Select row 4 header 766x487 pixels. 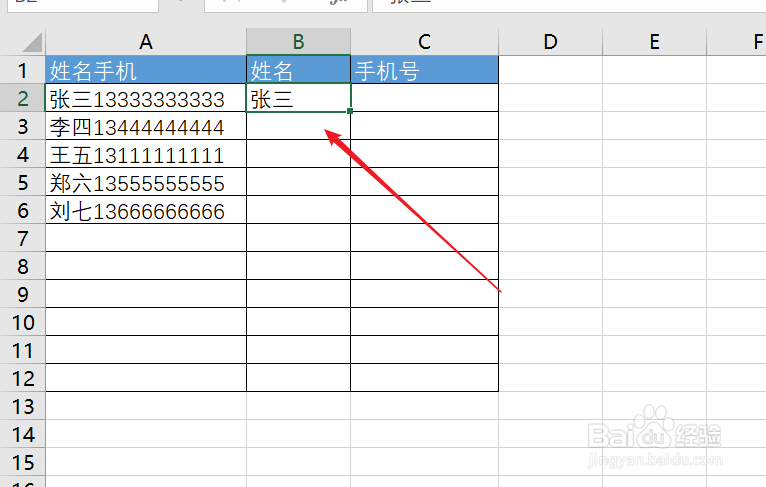pos(22,154)
